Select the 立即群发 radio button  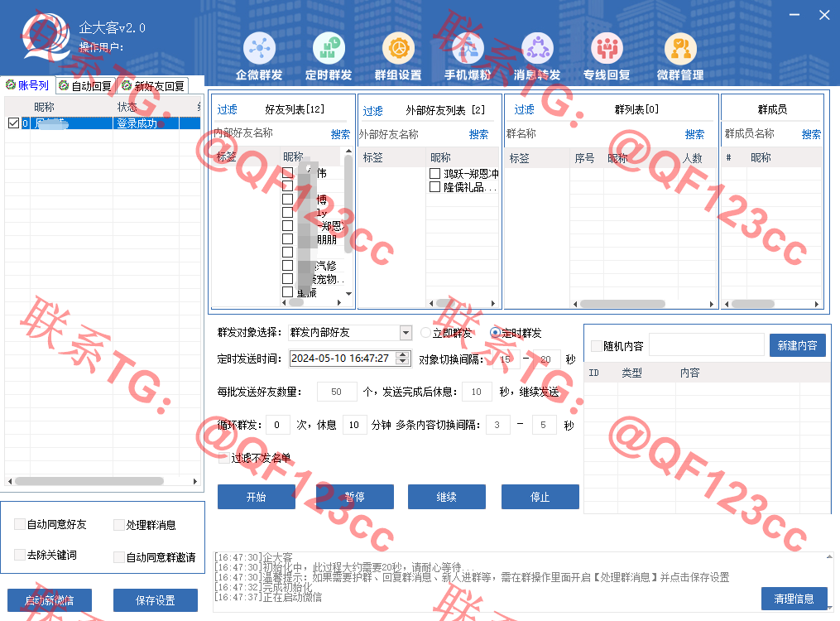click(x=426, y=333)
